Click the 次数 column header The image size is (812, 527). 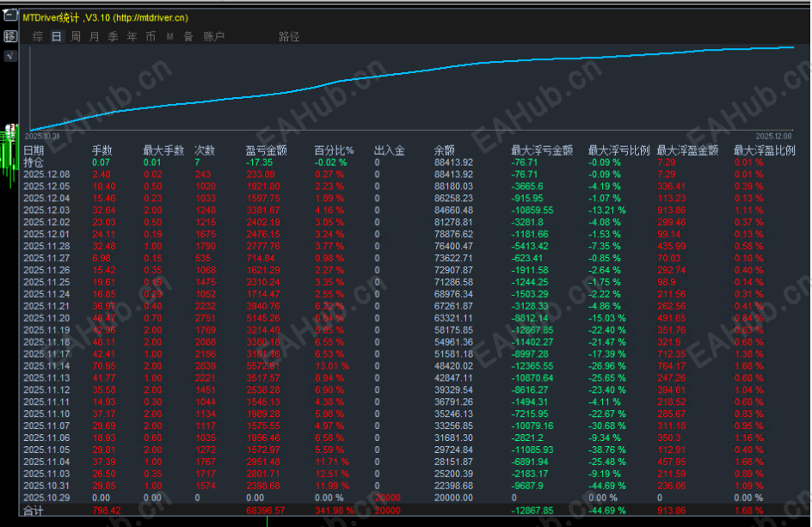click(205, 150)
